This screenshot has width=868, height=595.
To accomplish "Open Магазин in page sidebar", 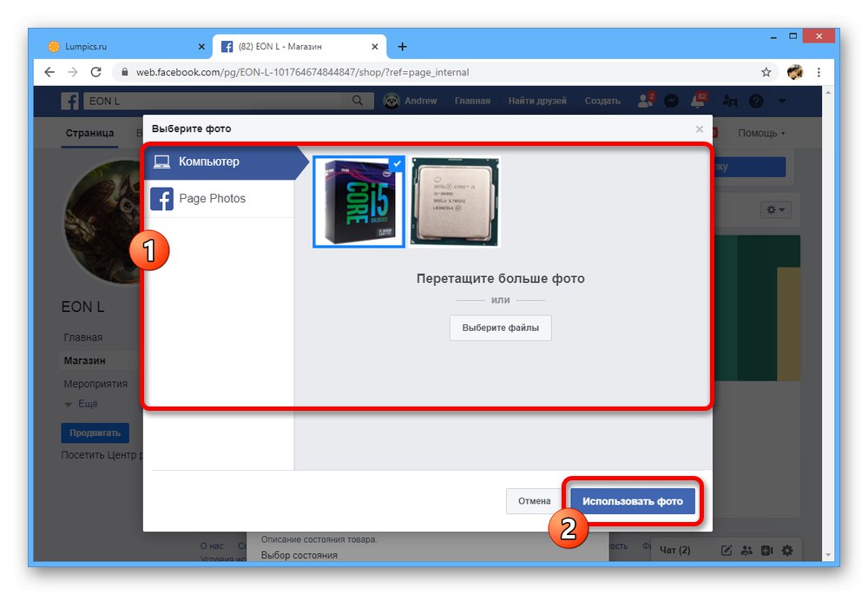I will point(85,360).
